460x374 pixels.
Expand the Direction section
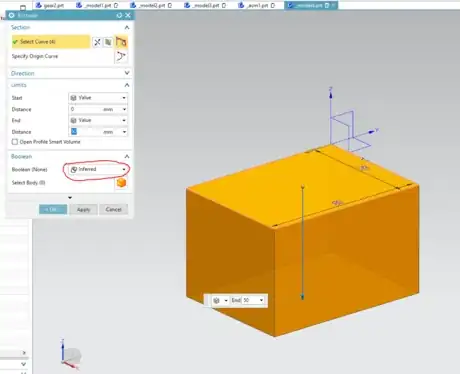[x=127, y=73]
